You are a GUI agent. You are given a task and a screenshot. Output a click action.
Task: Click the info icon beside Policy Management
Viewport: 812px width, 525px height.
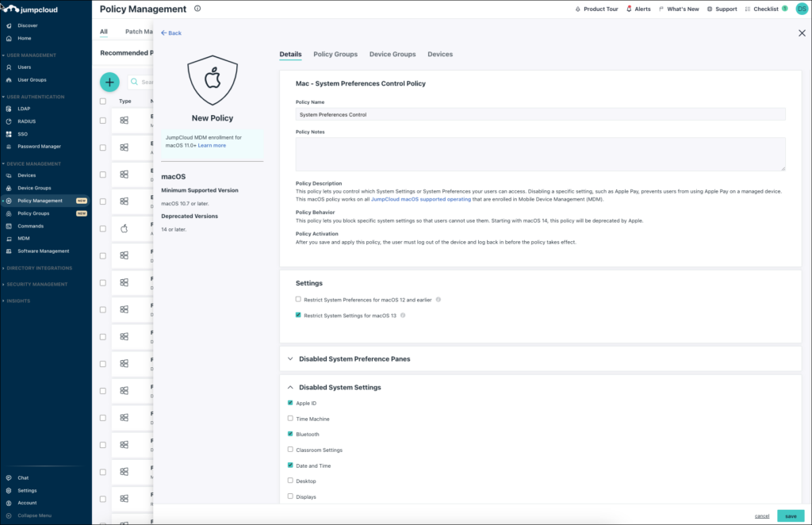(x=197, y=9)
